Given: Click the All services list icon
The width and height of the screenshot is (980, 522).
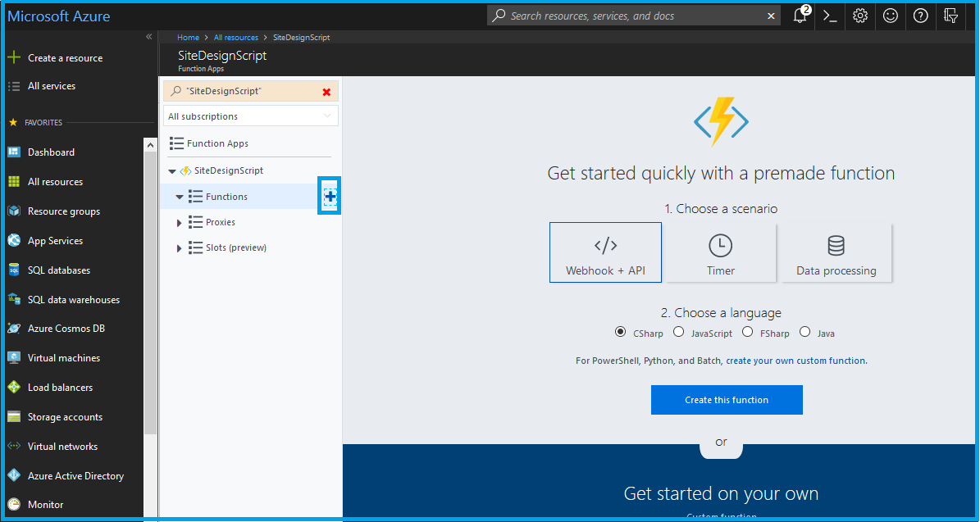Looking at the screenshot, I should click(x=14, y=86).
